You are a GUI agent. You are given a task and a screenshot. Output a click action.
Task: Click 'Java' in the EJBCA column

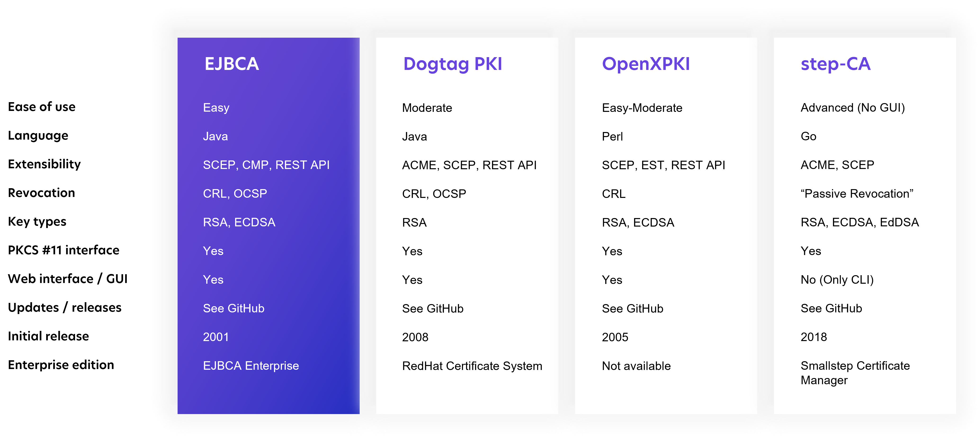pos(215,136)
